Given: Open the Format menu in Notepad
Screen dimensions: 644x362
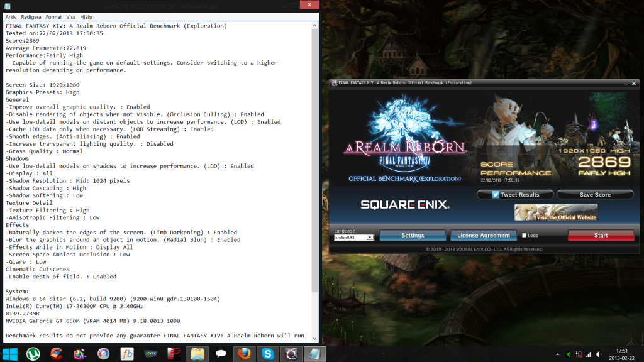Looking at the screenshot, I should pyautogui.click(x=53, y=17).
